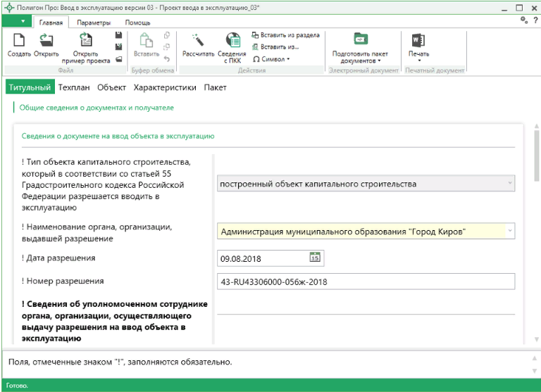
Task: Click the Печать Word document icon
Action: [x=418, y=42]
